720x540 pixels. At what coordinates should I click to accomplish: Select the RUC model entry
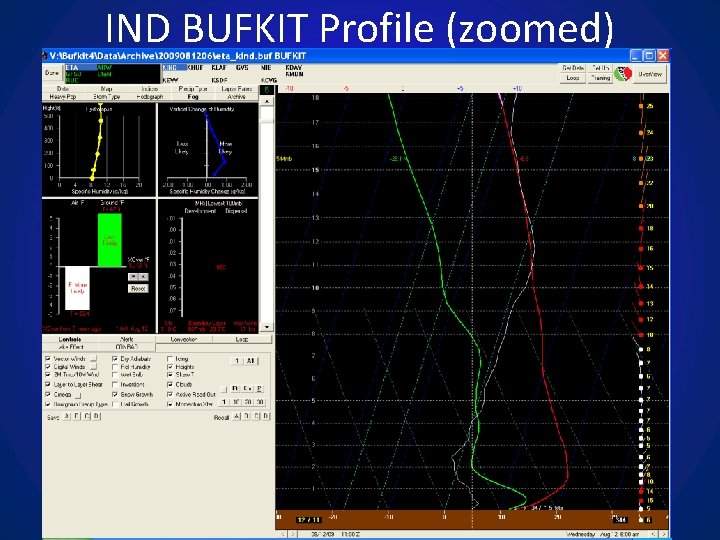click(x=72, y=80)
